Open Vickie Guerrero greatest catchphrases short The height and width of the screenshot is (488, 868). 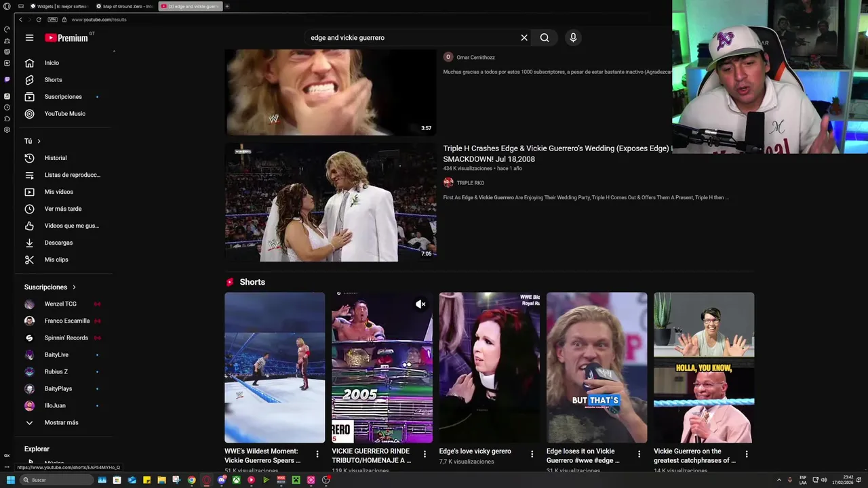tap(704, 367)
